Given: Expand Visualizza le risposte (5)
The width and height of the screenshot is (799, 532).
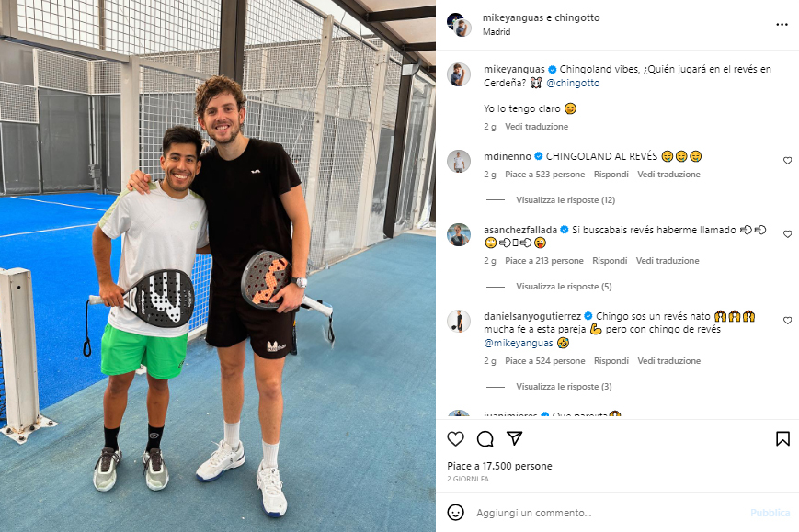Looking at the screenshot, I should pyautogui.click(x=564, y=287).
